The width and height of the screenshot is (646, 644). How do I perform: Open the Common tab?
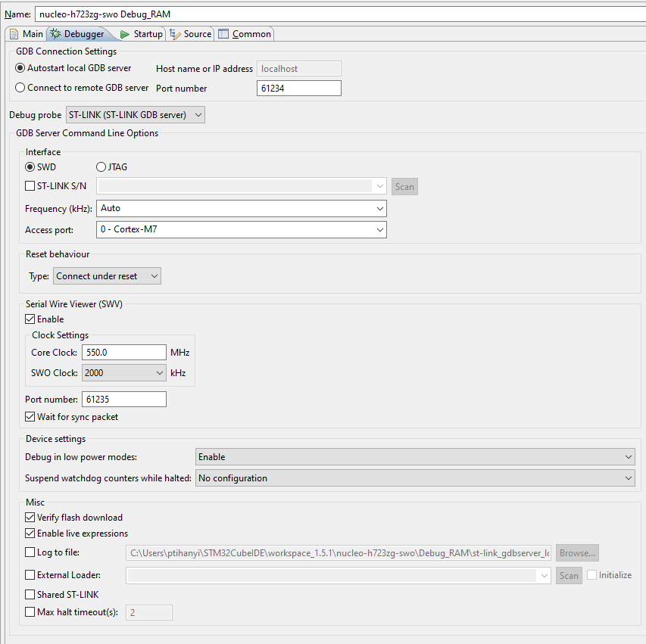(245, 34)
